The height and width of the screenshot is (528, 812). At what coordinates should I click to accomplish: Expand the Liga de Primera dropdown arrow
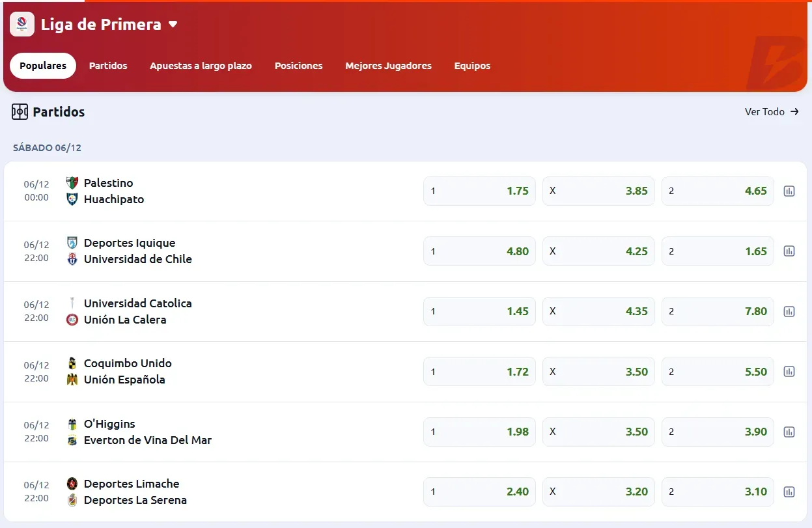point(173,25)
